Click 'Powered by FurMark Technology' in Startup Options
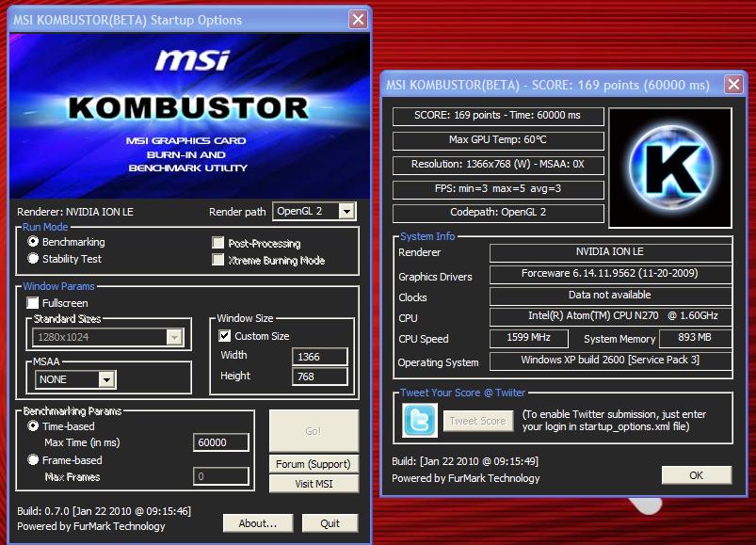The image size is (756, 545). (91, 526)
